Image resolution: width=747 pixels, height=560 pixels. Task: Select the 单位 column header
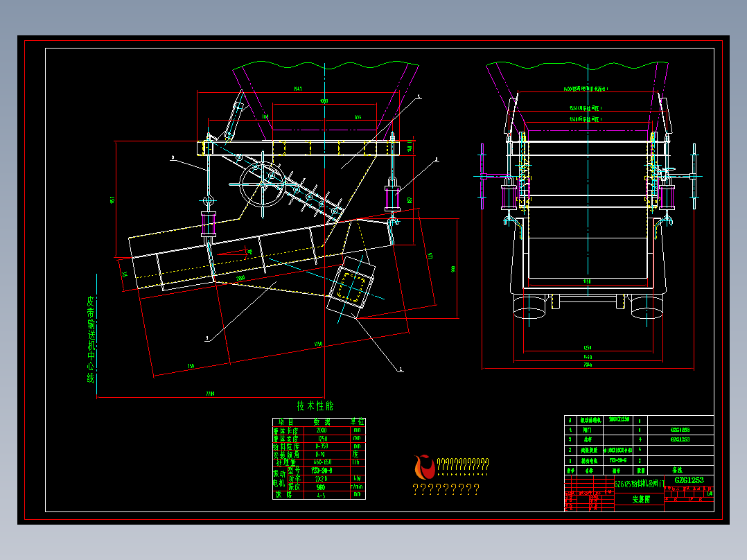(357, 422)
